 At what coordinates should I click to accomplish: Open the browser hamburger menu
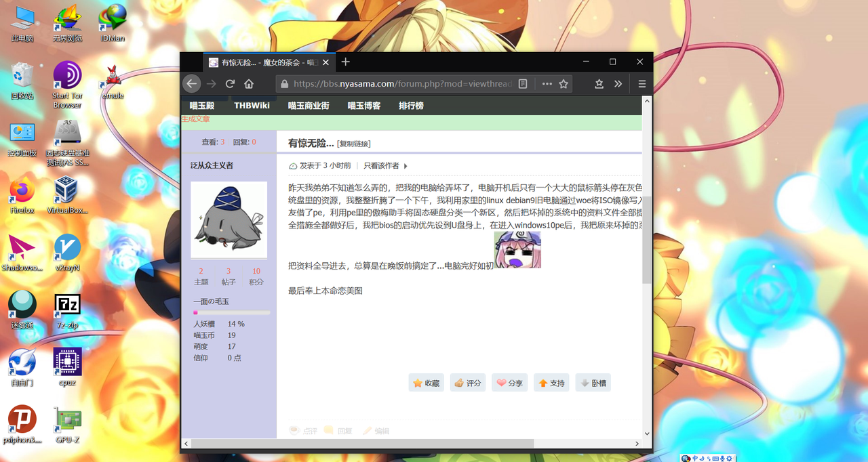tap(642, 84)
